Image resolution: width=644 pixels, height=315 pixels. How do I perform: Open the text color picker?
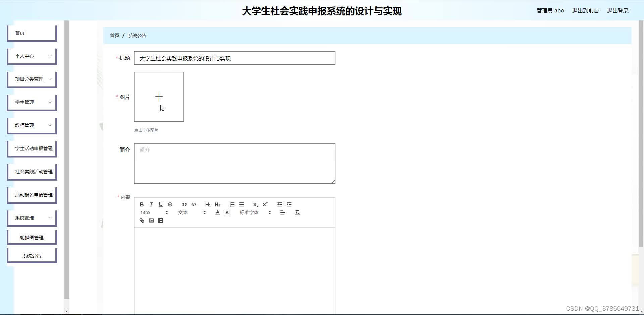pyautogui.click(x=218, y=212)
